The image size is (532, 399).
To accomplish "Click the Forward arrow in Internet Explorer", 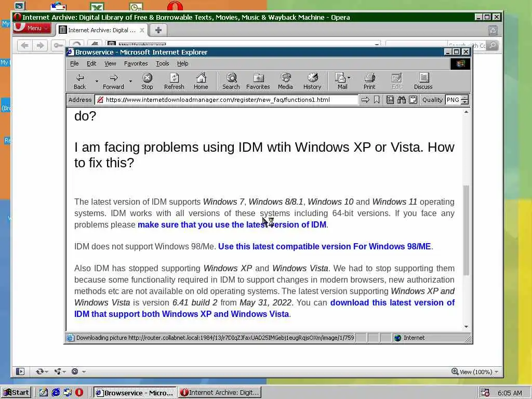I will click(x=113, y=82).
